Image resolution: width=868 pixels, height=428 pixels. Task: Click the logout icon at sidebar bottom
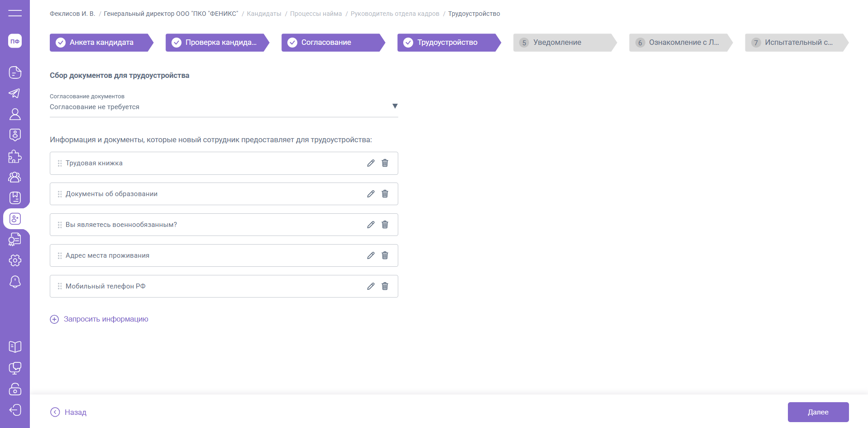click(15, 410)
